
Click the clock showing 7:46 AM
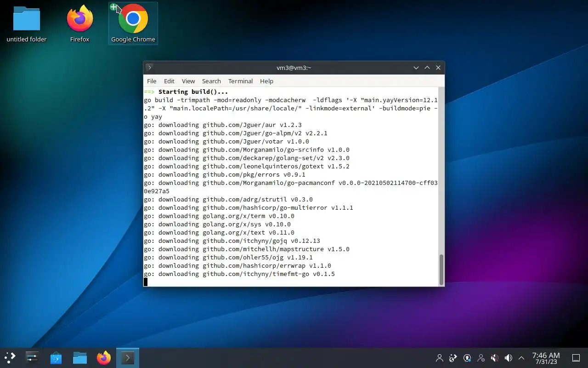coord(546,358)
